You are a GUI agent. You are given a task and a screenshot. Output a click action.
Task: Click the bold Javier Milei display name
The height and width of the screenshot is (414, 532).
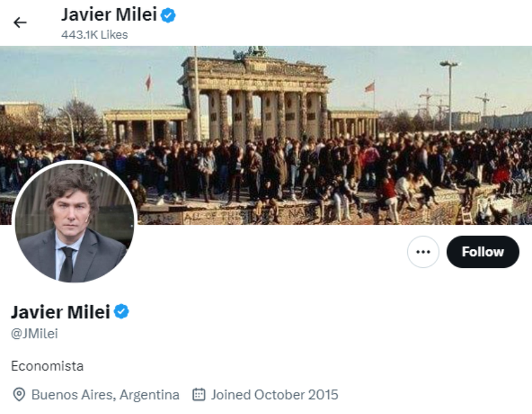(60, 311)
